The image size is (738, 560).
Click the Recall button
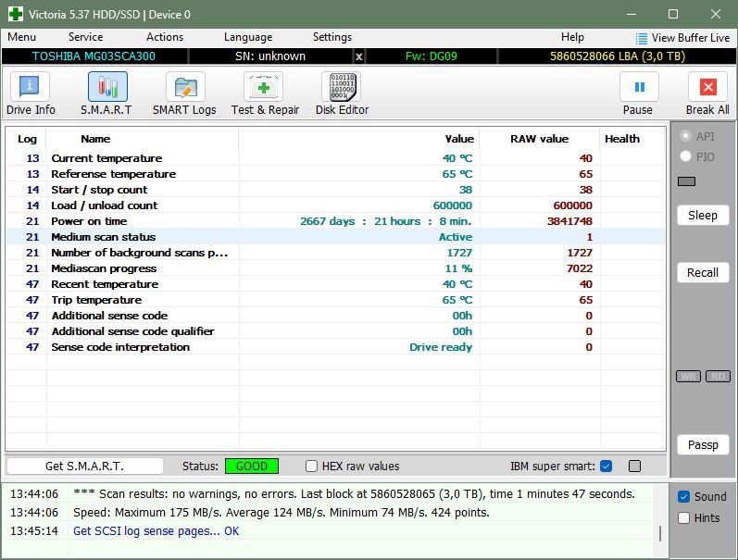coord(703,273)
